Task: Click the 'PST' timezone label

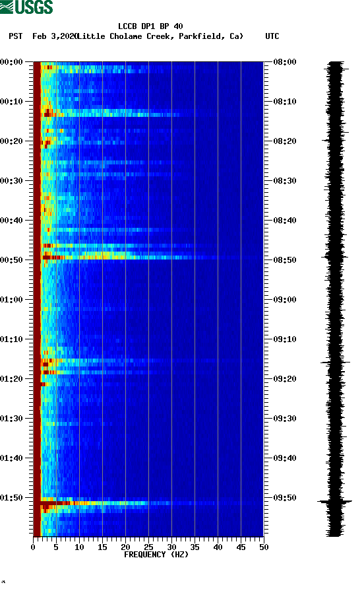Action: click(16, 36)
